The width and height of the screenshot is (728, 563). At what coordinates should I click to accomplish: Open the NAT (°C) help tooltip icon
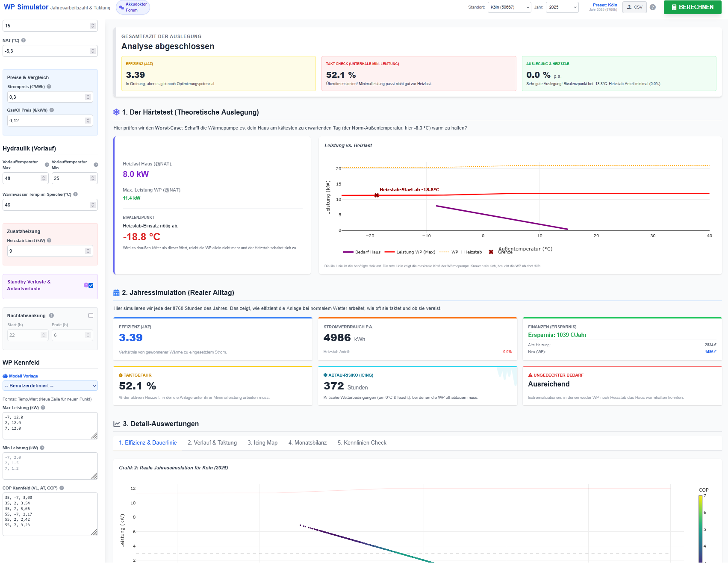pyautogui.click(x=24, y=40)
